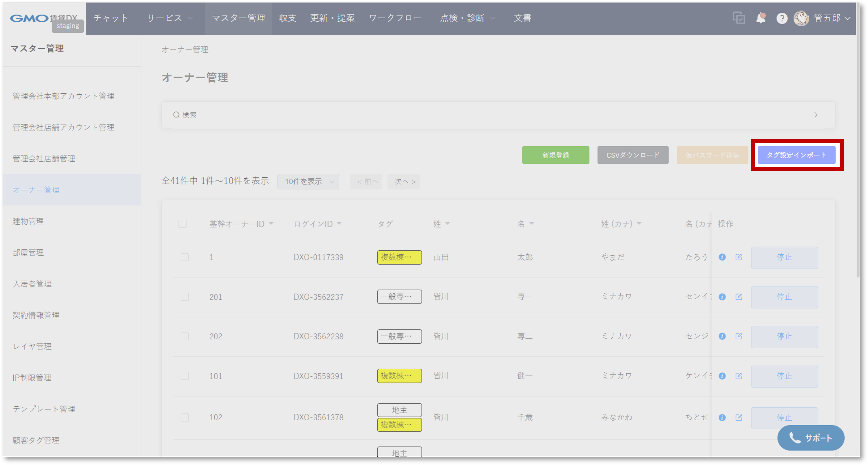Screen dimensions: 868x465
Task: Open the 10件を表示 page size dropdown
Action: pyautogui.click(x=308, y=182)
